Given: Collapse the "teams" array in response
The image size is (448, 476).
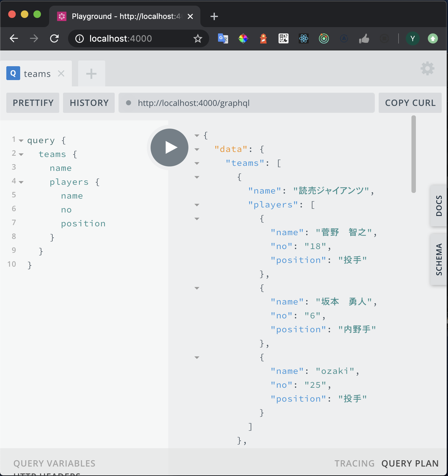Looking at the screenshot, I should (x=197, y=163).
